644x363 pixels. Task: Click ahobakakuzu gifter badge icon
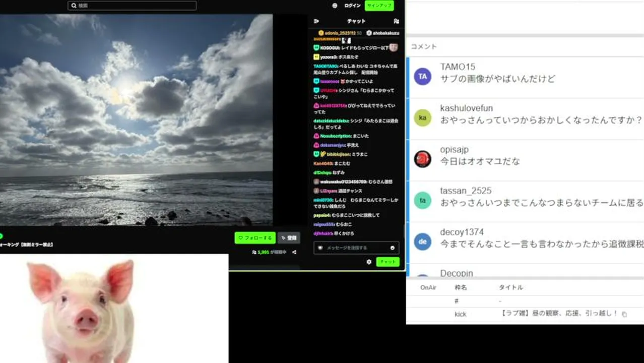click(369, 33)
